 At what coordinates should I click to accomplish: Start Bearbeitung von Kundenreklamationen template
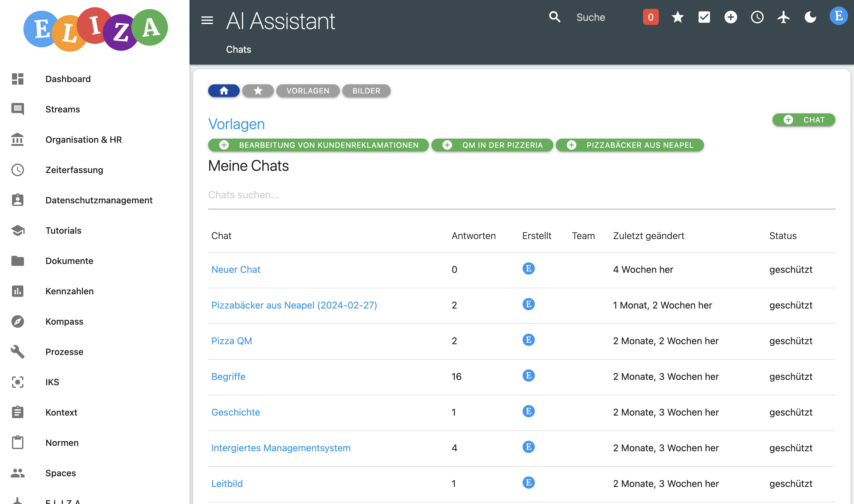318,145
